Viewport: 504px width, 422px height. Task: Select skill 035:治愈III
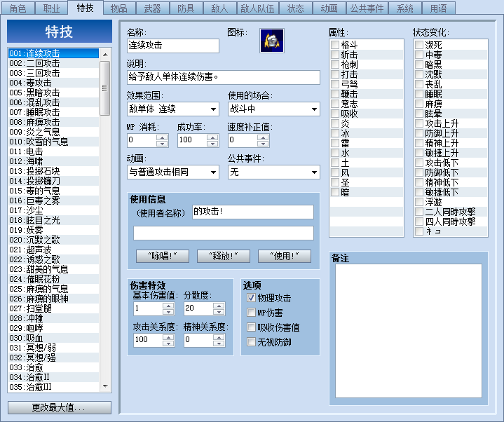pyautogui.click(x=54, y=387)
